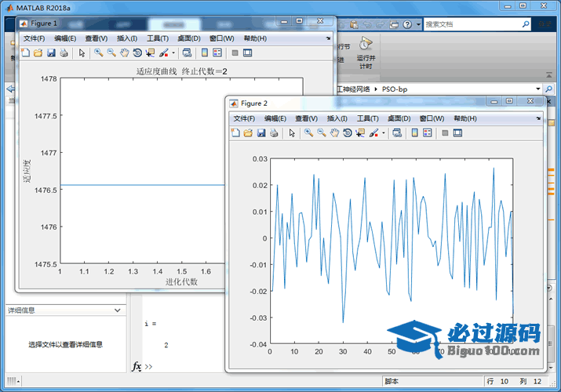Click Run and Time icon in MATLAB ribbon
Viewport: 561px width, 392px height.
click(366, 43)
